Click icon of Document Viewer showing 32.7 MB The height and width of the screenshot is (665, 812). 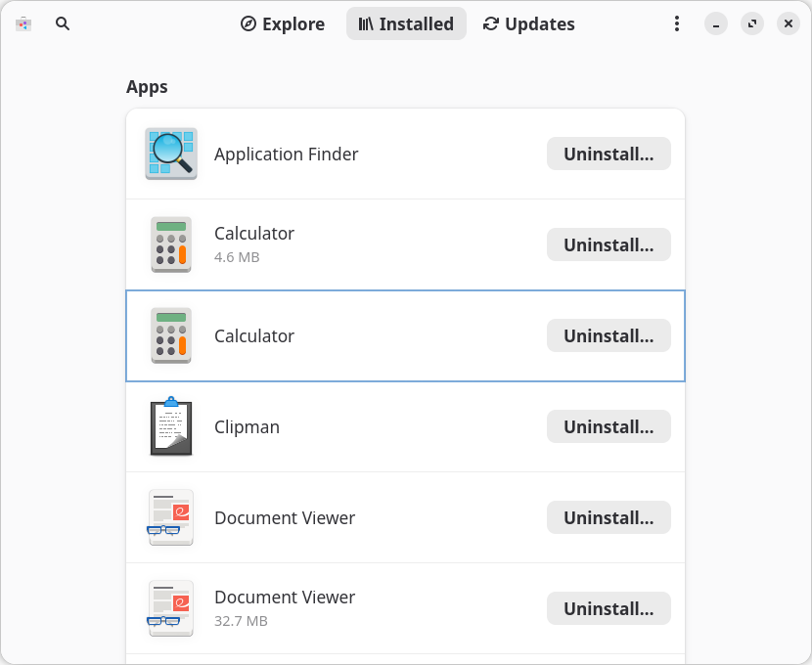pos(171,608)
